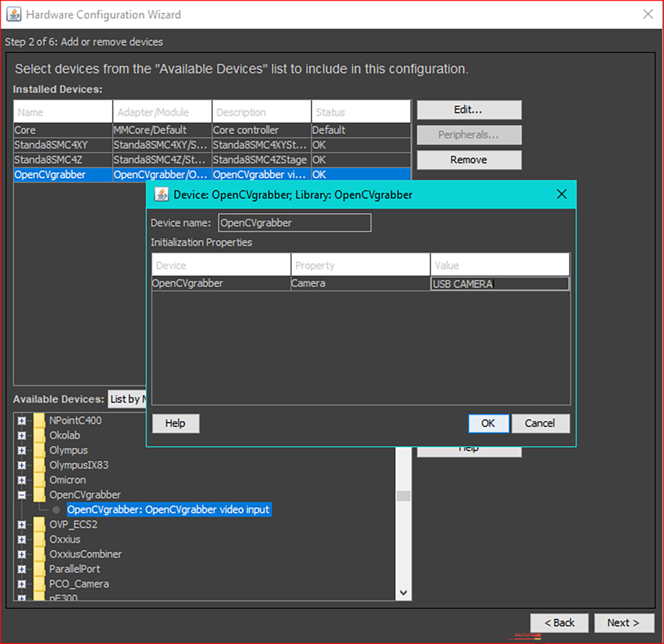Close the OpenCVgrabber device dialog
664x644 pixels.
pos(561,194)
